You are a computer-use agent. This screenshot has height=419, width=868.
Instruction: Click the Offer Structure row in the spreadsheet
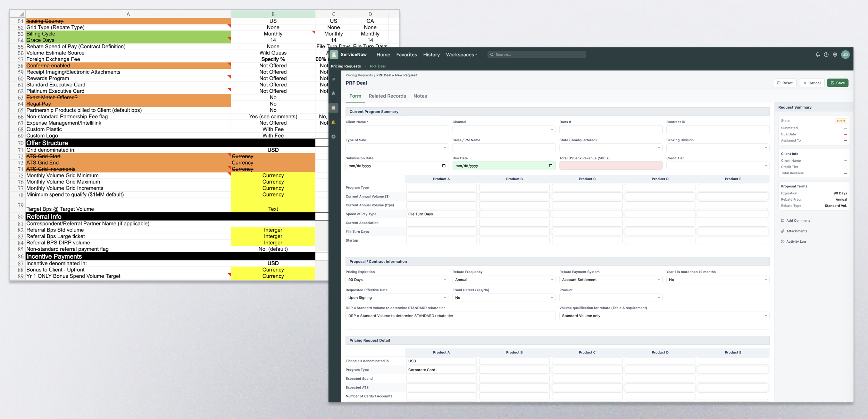170,143
